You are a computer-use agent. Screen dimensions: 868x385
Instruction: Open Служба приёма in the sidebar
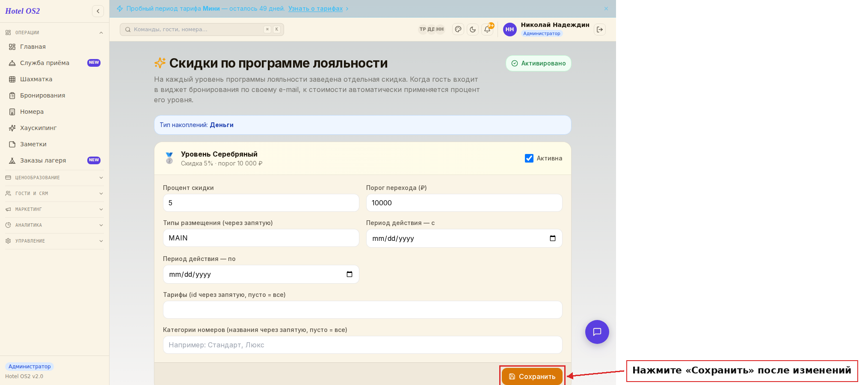[54, 63]
